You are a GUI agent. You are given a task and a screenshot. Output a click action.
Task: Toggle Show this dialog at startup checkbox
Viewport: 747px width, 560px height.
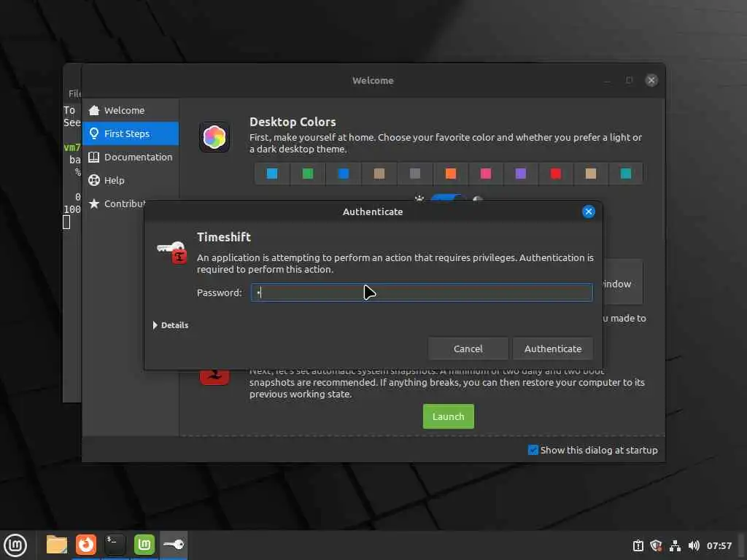coord(533,450)
